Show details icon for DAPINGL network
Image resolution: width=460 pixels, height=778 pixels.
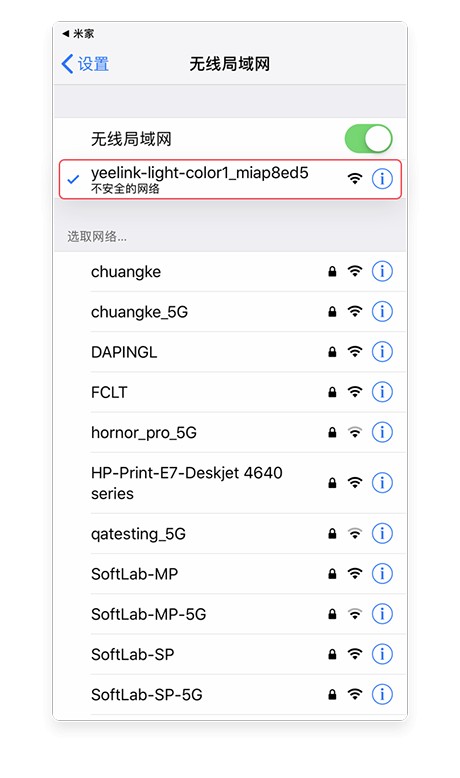pos(382,352)
